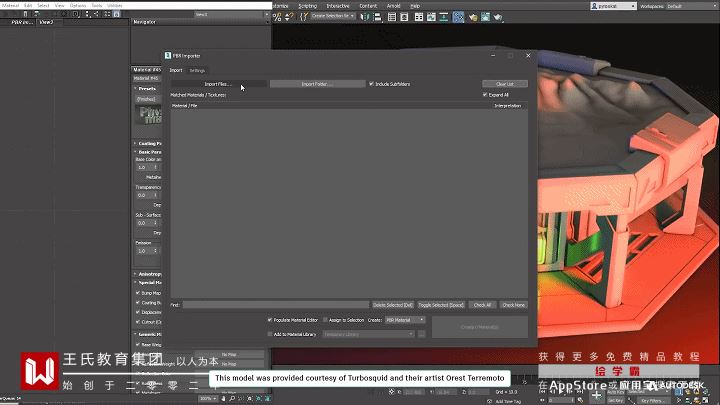Open the Create PBR Material dropdown
This screenshot has height=405, width=720.
pos(405,320)
